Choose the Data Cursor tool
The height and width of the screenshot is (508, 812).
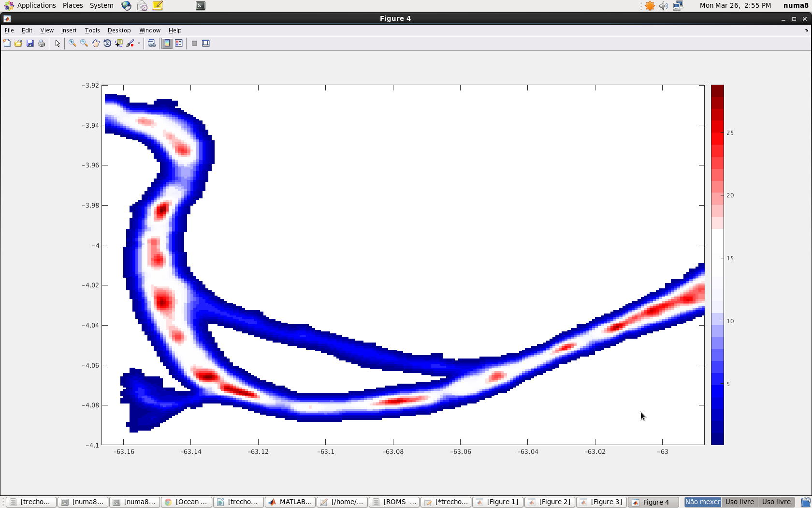[x=119, y=44]
